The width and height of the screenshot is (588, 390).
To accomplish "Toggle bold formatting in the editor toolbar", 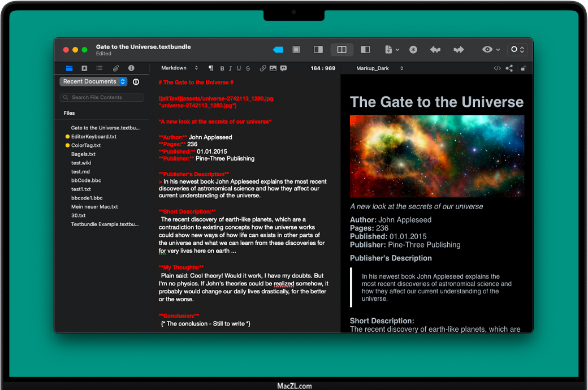I will pos(222,68).
